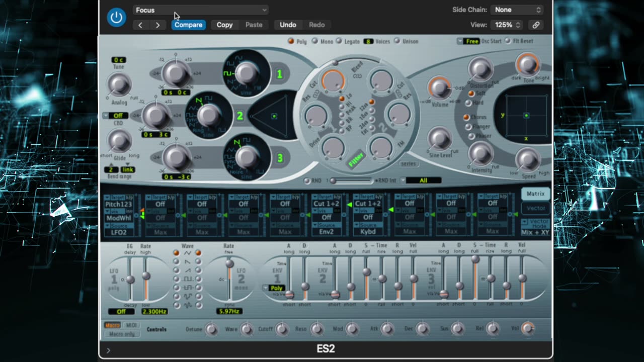
Task: Click the Copy button
Action: point(224,25)
